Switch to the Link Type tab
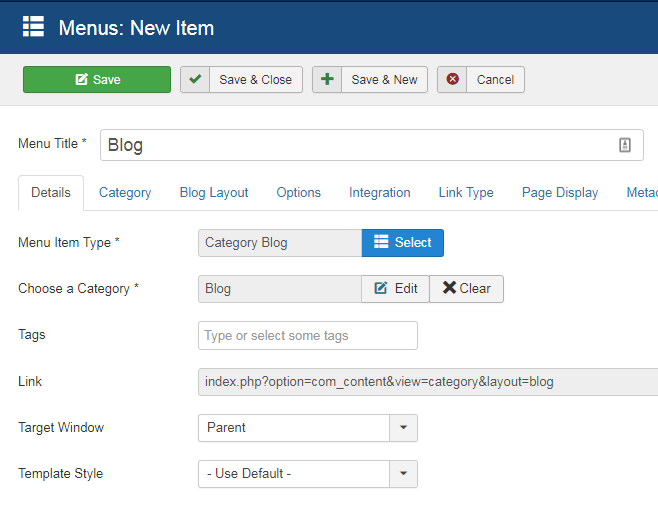This screenshot has width=658, height=511. (466, 193)
